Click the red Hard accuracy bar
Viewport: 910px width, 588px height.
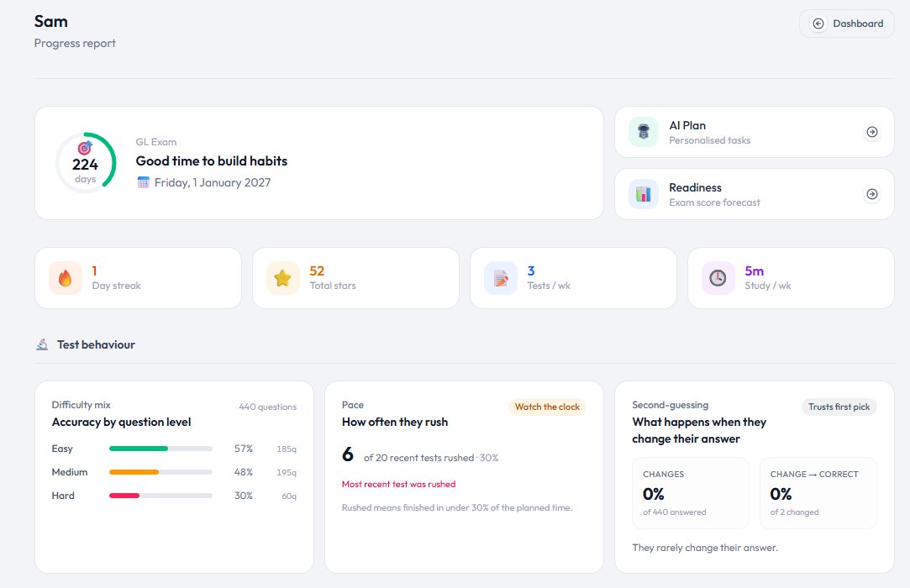[124, 496]
